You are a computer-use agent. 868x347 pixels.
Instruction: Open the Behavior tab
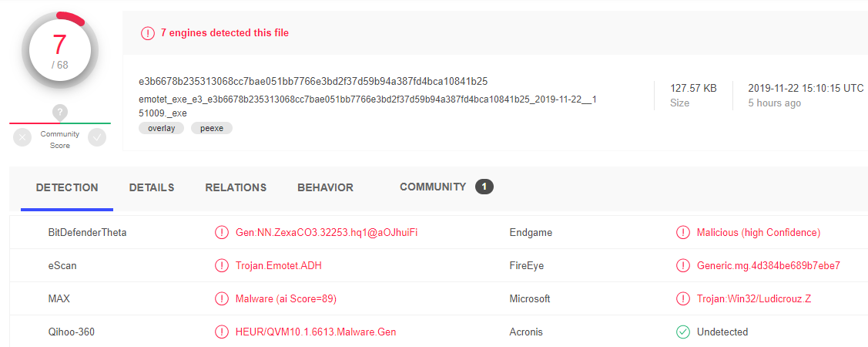325,187
